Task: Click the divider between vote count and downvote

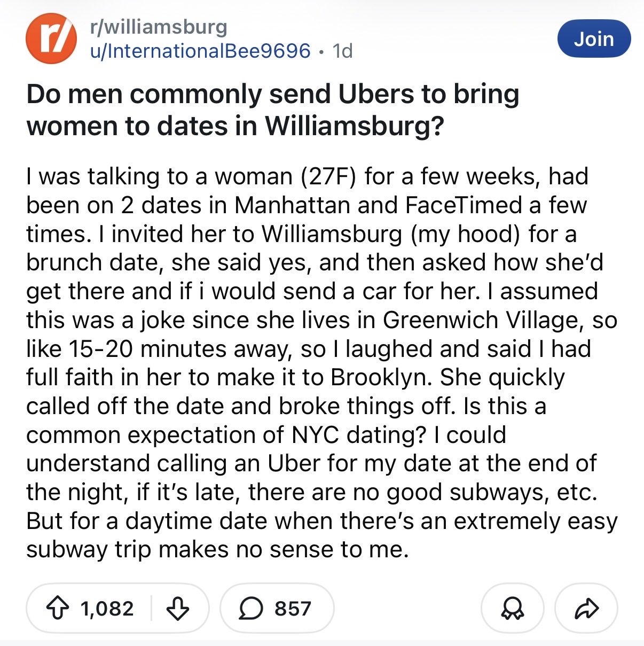Action: click(x=152, y=608)
